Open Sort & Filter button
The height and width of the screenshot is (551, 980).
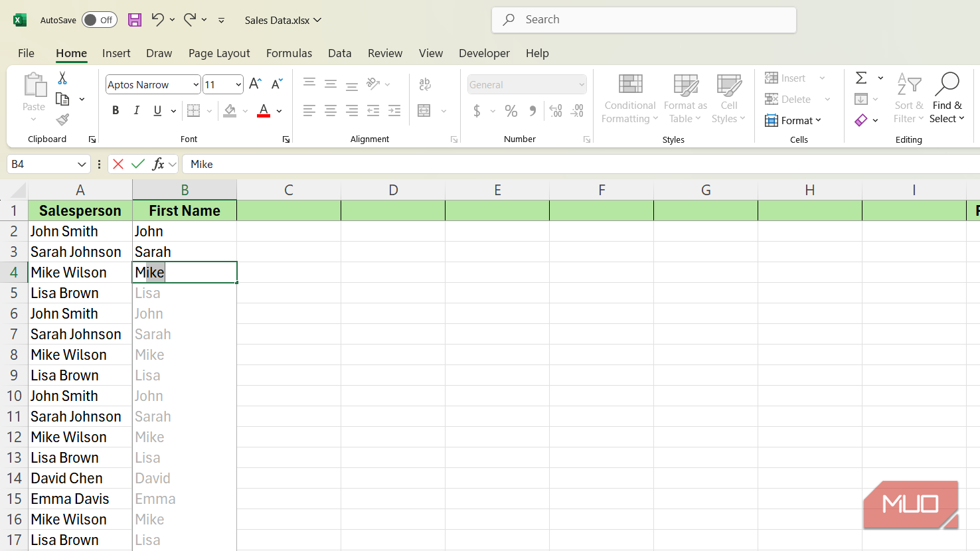coord(908,98)
